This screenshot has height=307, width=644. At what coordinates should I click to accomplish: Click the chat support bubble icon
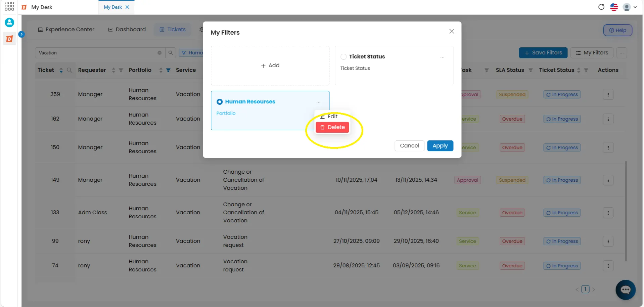626,290
